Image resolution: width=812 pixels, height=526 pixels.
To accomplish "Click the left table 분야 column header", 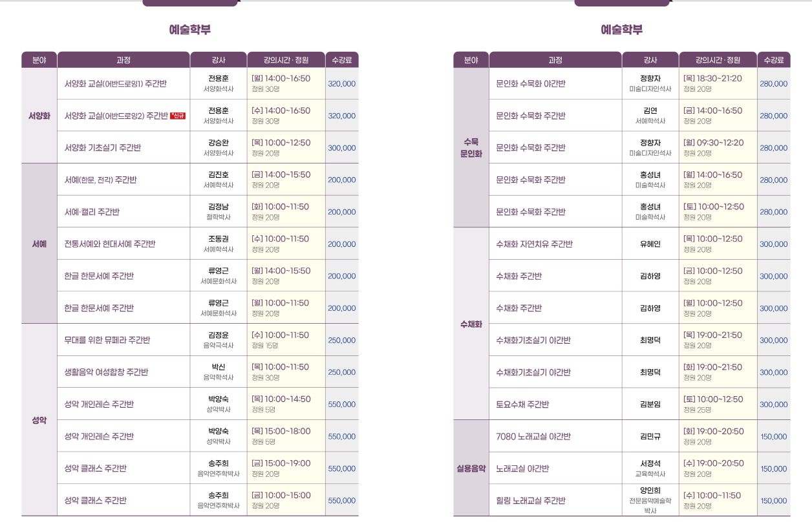I will (39, 60).
